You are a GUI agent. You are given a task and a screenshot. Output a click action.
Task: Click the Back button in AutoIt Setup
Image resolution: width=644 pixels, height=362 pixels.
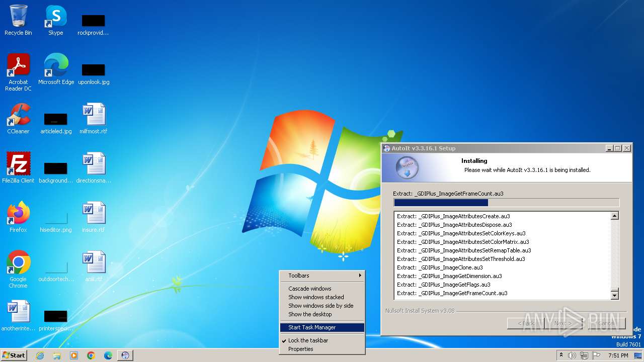[526, 323]
